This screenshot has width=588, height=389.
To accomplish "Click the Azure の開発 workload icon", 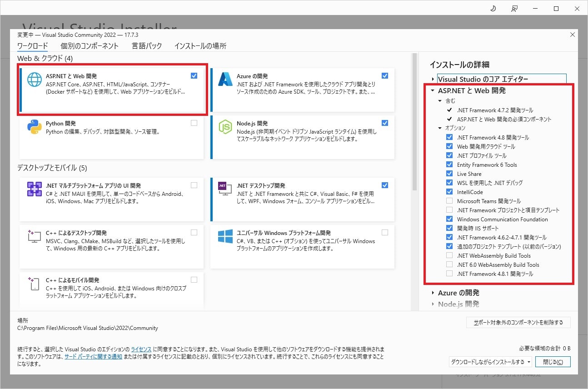I will point(225,80).
